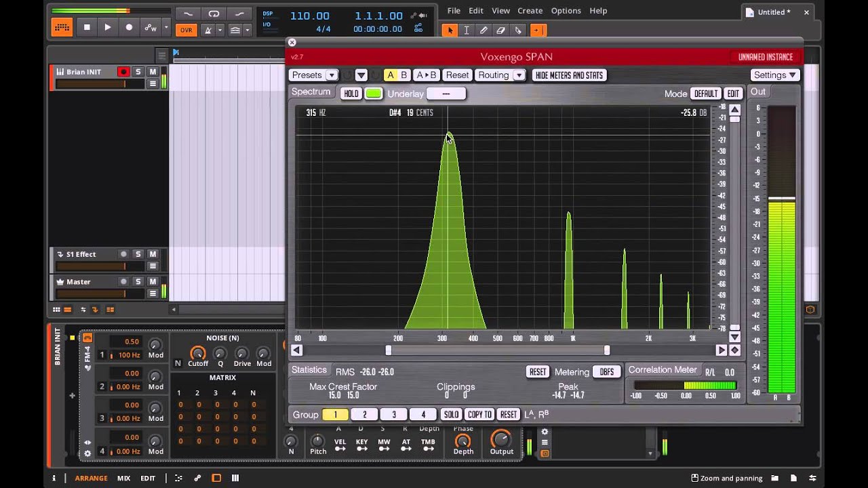Open SPAN Presets dropdown
868x488 pixels.
point(313,75)
